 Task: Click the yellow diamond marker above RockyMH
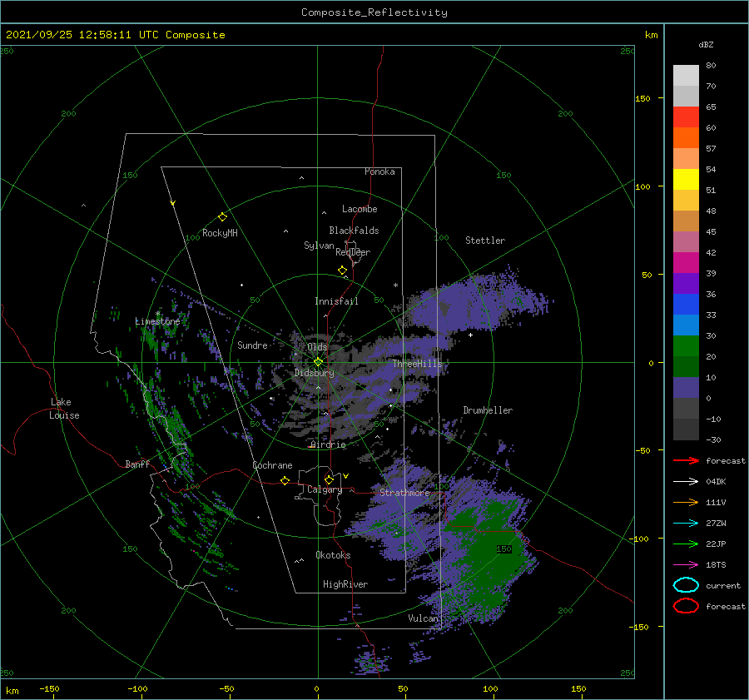(x=222, y=217)
